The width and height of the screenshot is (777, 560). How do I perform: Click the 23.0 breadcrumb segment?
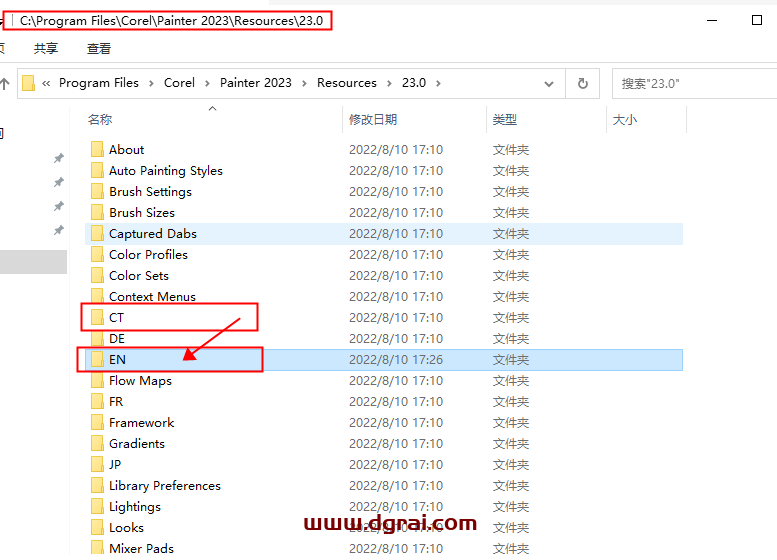(x=414, y=83)
